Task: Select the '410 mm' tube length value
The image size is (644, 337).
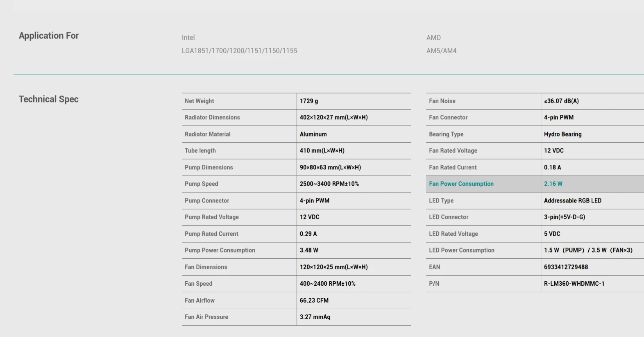Action: [x=322, y=150]
